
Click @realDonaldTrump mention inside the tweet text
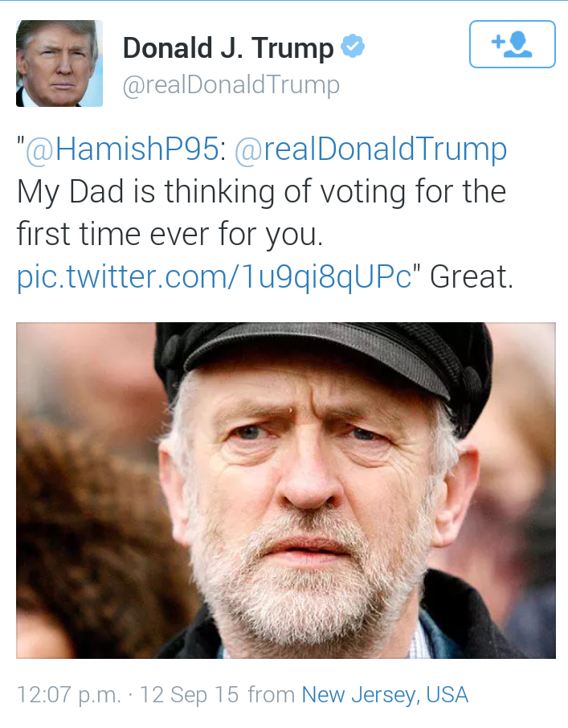coord(370,149)
